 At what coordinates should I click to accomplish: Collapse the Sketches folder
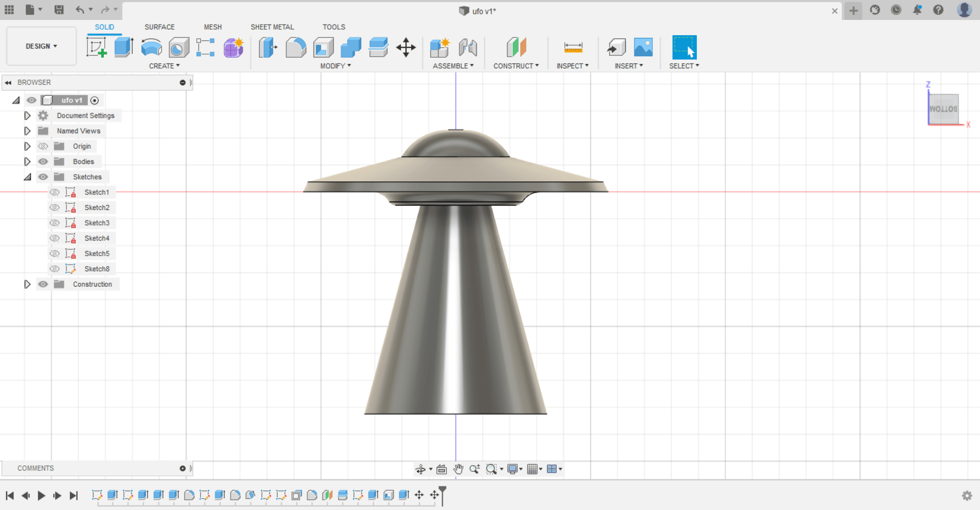pyautogui.click(x=27, y=177)
